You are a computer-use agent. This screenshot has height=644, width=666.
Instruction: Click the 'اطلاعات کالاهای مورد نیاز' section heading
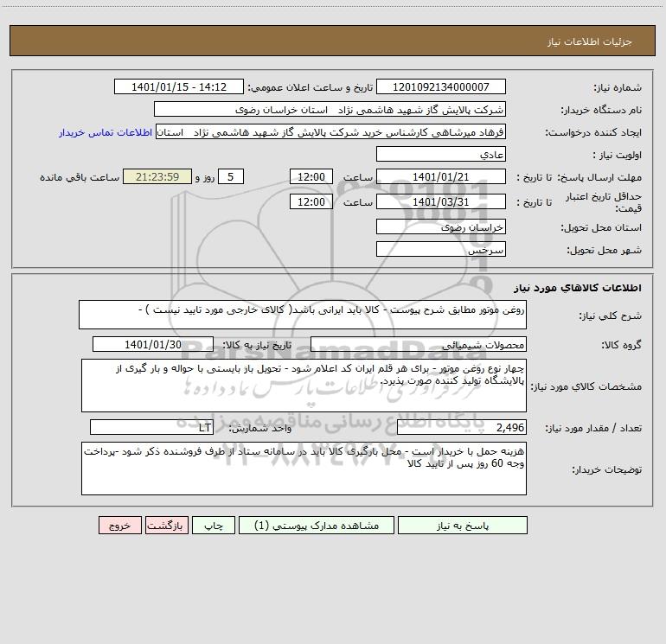click(578, 288)
